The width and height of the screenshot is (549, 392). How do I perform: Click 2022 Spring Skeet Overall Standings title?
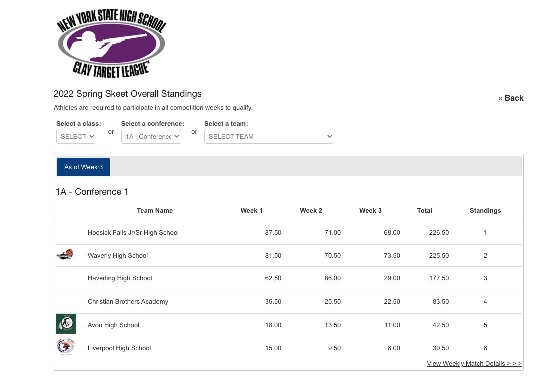tap(128, 94)
